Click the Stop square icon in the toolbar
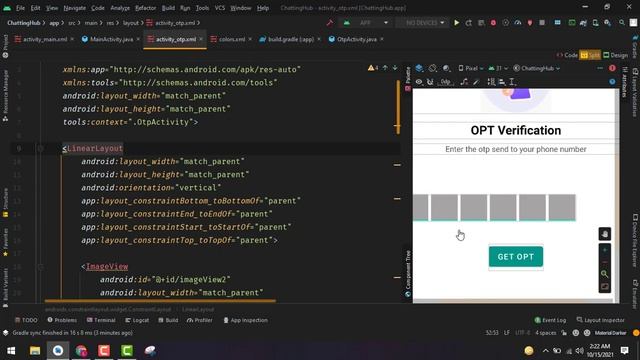The image size is (640, 360). (x=542, y=23)
